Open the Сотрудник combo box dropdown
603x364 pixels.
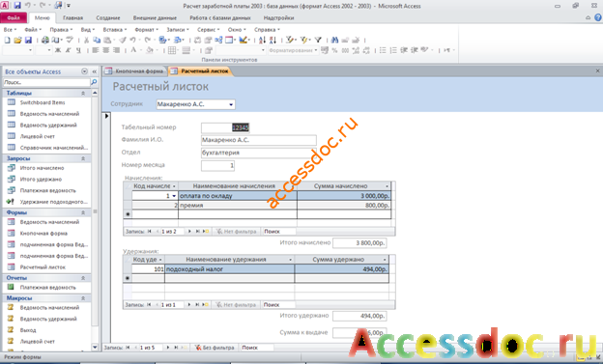pyautogui.click(x=231, y=104)
